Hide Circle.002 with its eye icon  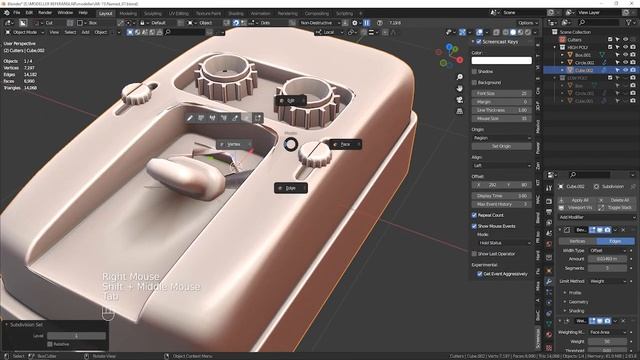coord(625,62)
